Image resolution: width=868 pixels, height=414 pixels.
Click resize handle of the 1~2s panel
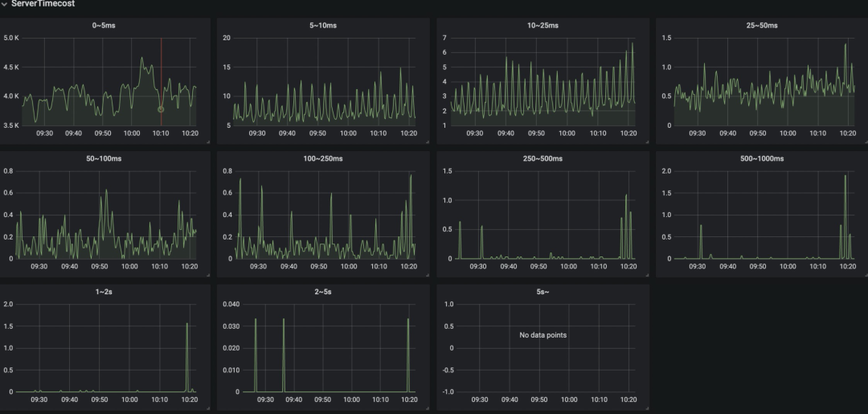(x=207, y=408)
